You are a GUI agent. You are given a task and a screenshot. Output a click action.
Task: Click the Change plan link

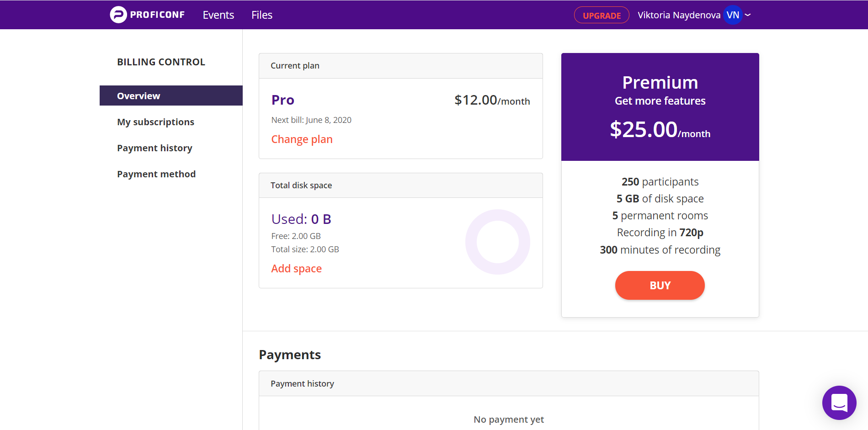302,139
